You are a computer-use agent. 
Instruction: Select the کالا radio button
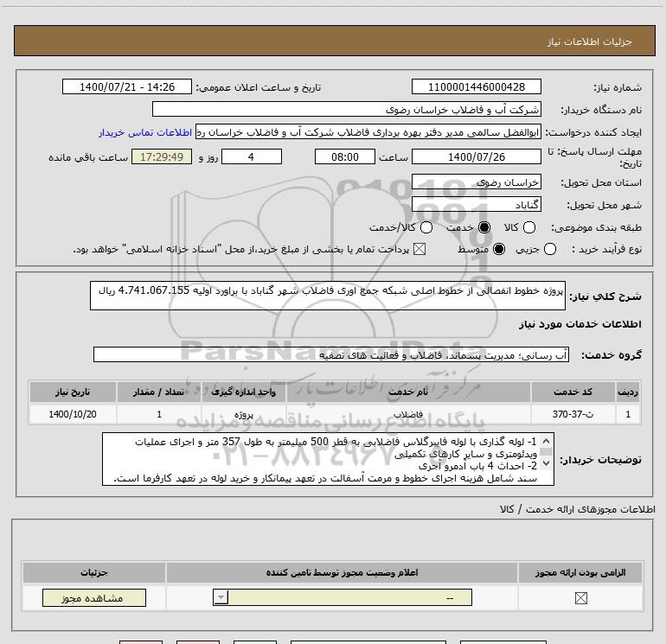pyautogui.click(x=528, y=227)
